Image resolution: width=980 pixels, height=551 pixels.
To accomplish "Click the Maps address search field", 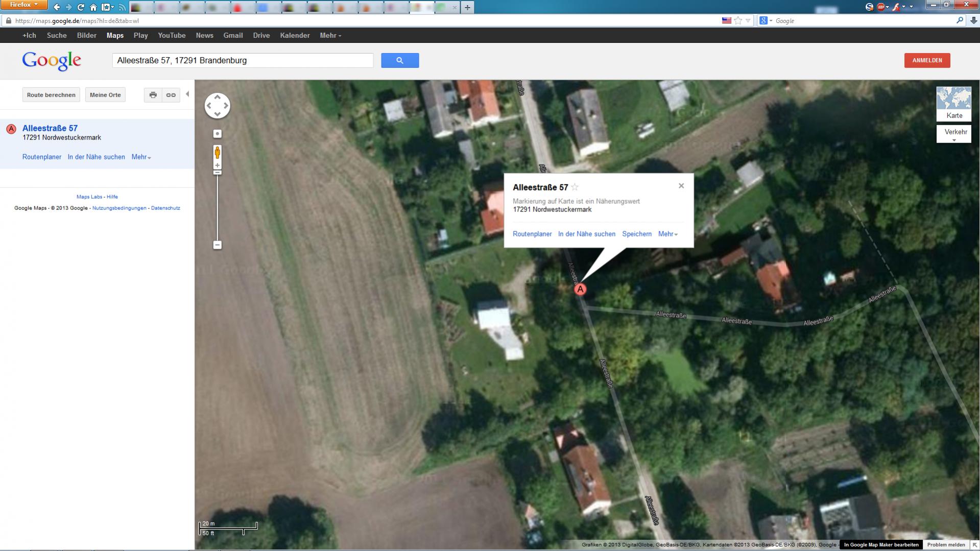I will coord(243,60).
